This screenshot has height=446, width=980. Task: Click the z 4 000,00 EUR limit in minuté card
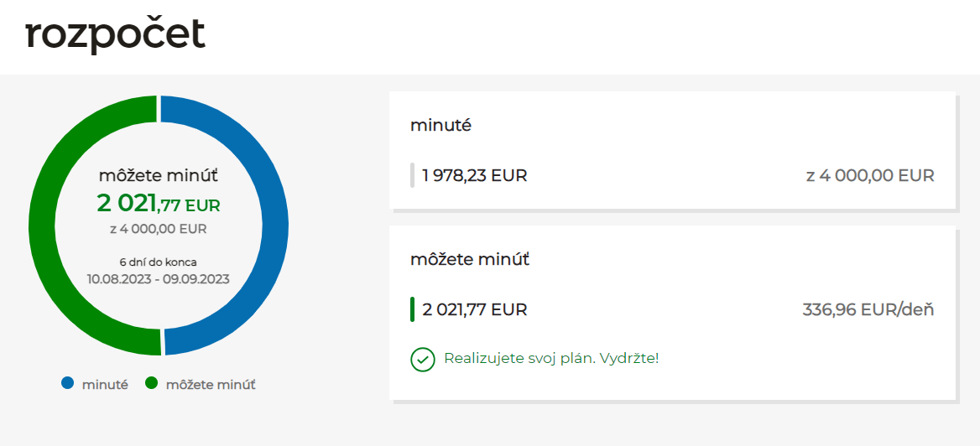click(x=870, y=175)
